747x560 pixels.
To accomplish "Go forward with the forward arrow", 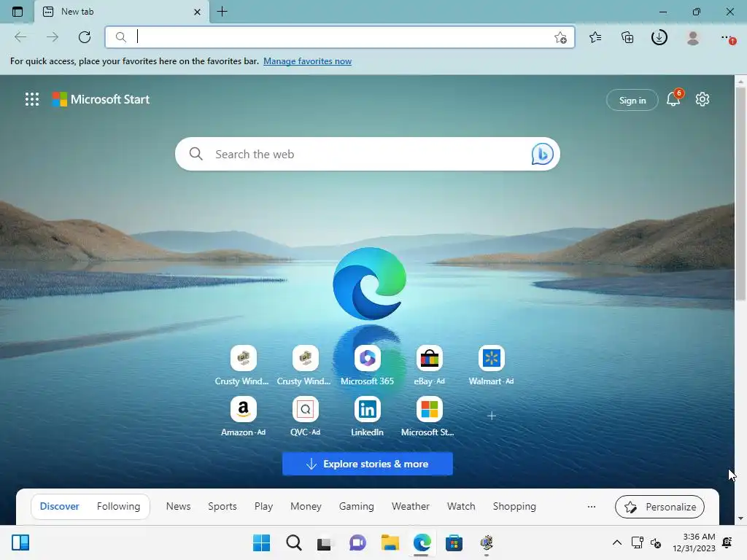I will coord(53,37).
